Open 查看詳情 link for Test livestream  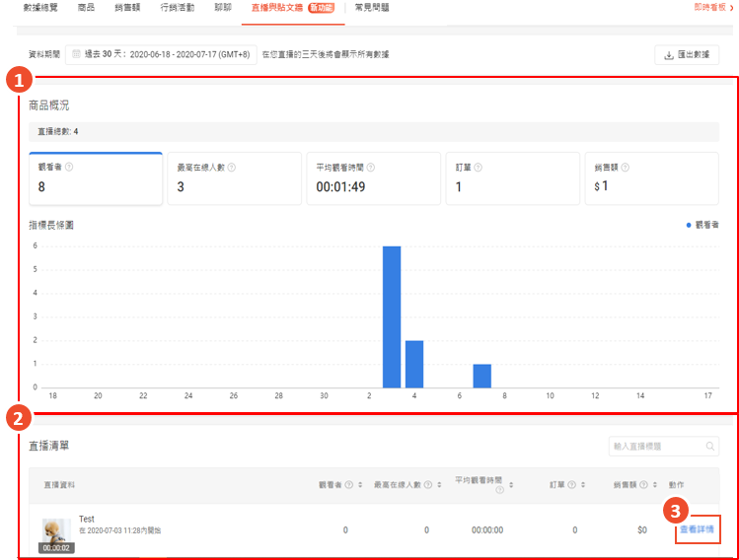(x=697, y=529)
